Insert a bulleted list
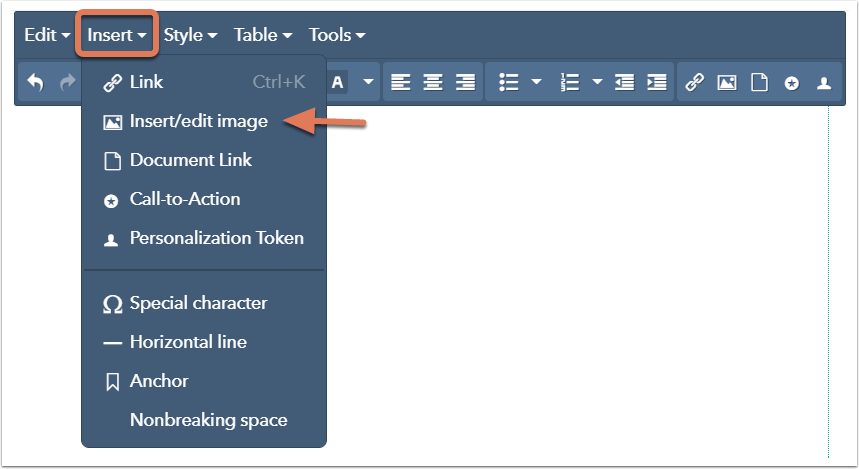This screenshot has height=469, width=859. (509, 83)
